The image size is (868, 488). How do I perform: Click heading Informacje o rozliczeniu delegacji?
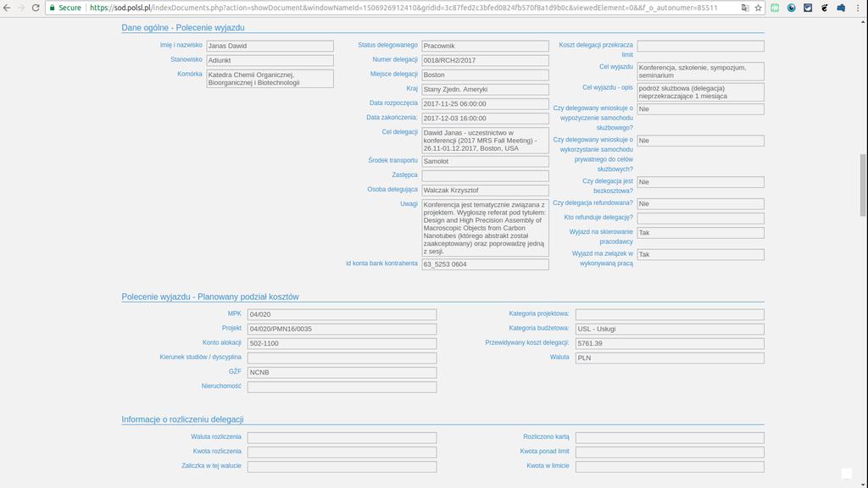[x=182, y=419]
